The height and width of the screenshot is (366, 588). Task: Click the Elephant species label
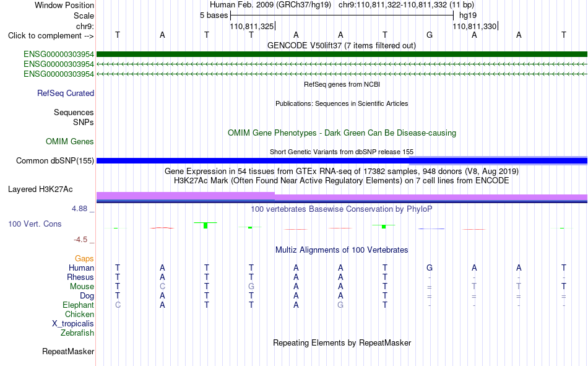pos(78,305)
